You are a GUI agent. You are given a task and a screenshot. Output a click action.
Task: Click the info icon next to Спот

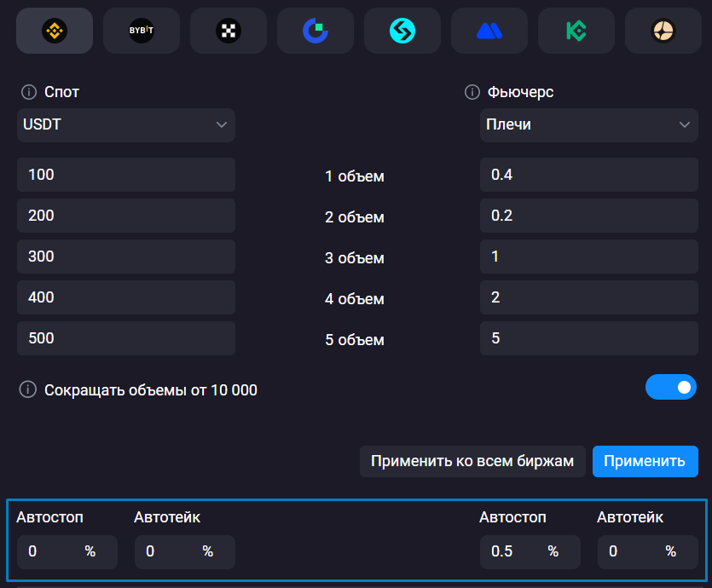(x=29, y=92)
